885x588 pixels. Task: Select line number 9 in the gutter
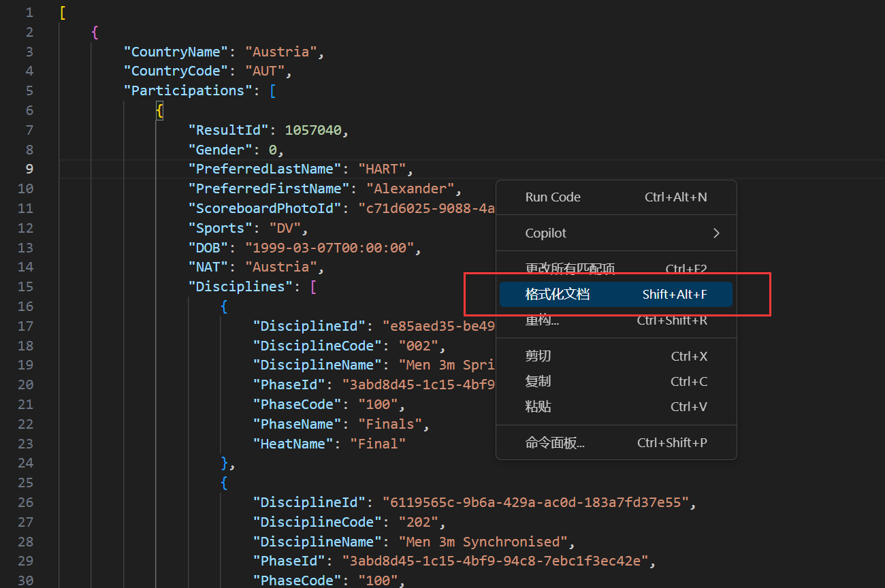29,169
